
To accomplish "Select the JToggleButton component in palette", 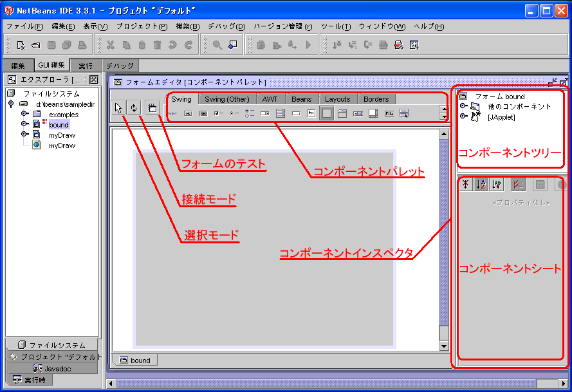I will [x=203, y=113].
